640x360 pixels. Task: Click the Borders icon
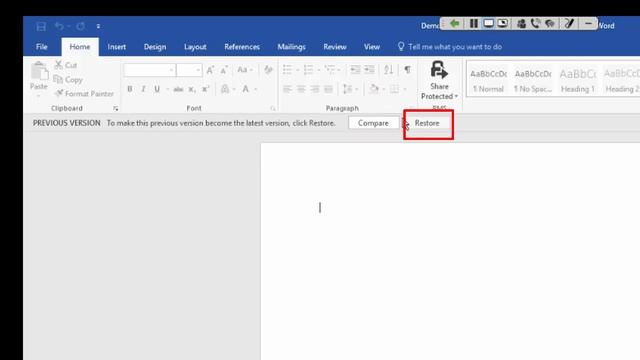coord(394,89)
